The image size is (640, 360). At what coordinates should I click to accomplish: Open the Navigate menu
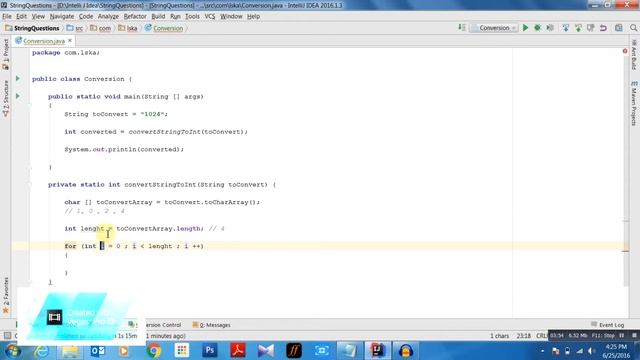62,16
